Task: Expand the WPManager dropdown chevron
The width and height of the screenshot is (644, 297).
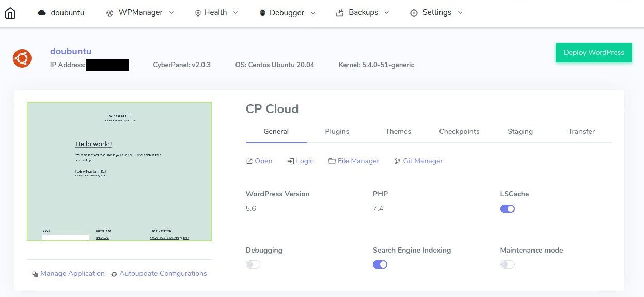Action: click(171, 13)
